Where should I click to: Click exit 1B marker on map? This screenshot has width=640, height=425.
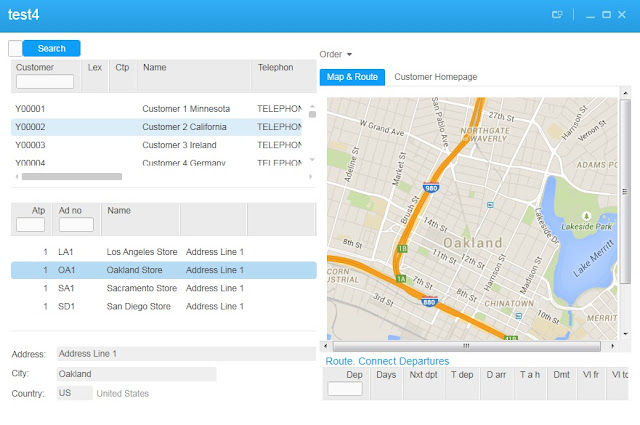pos(402,249)
